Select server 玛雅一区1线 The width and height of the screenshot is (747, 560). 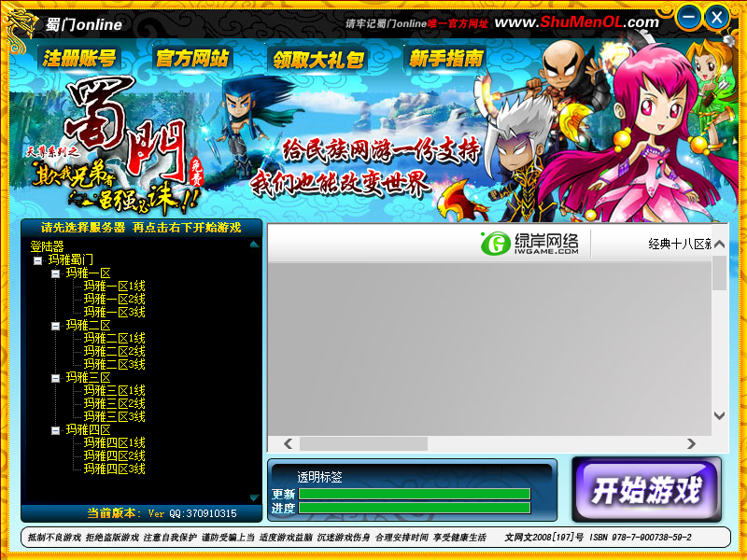[x=114, y=287]
